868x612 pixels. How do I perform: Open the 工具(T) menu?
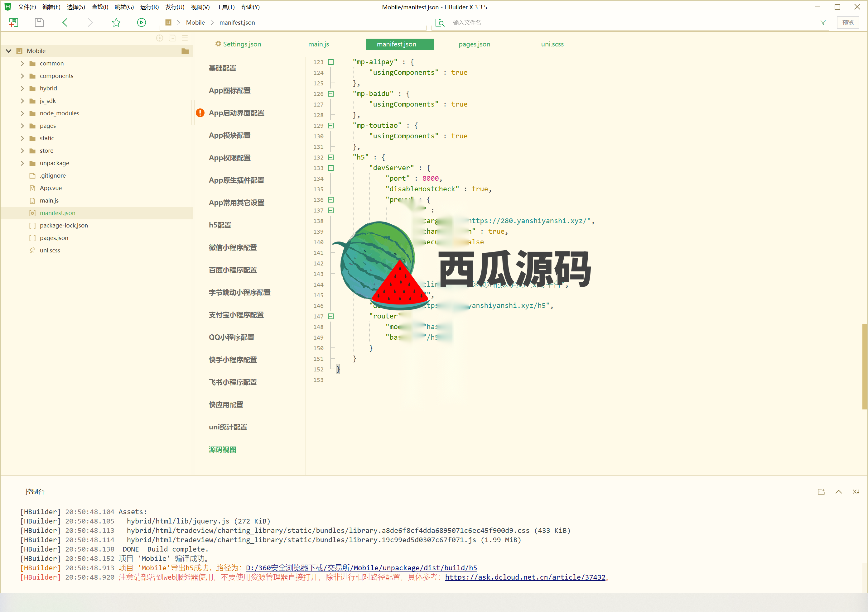225,7
